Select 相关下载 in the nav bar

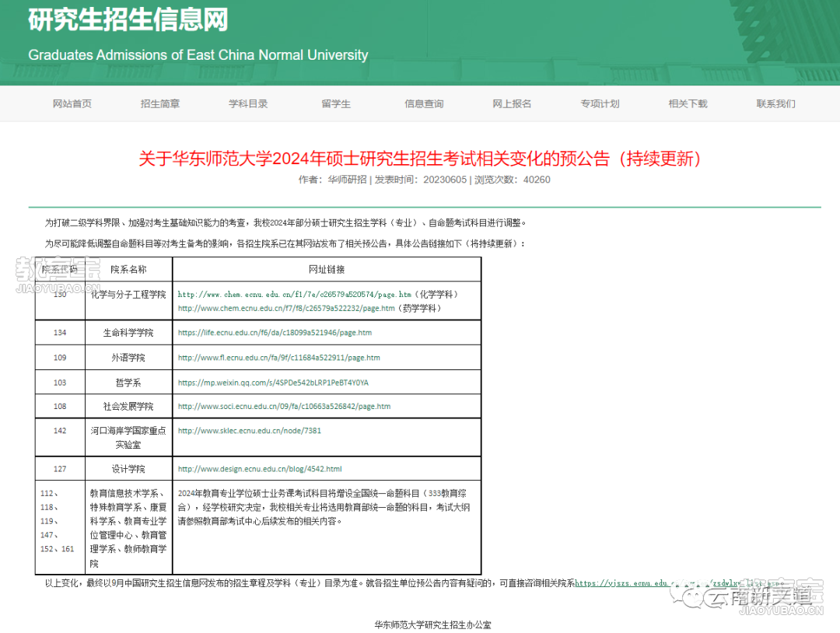point(688,104)
